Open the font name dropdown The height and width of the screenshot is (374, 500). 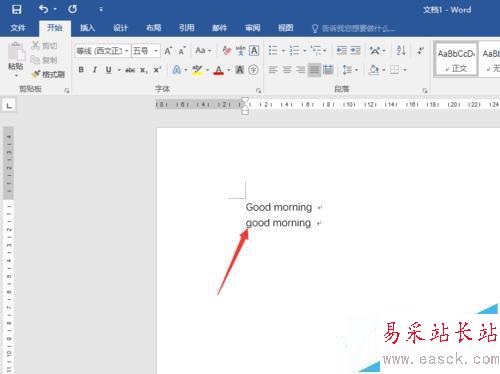(127, 51)
